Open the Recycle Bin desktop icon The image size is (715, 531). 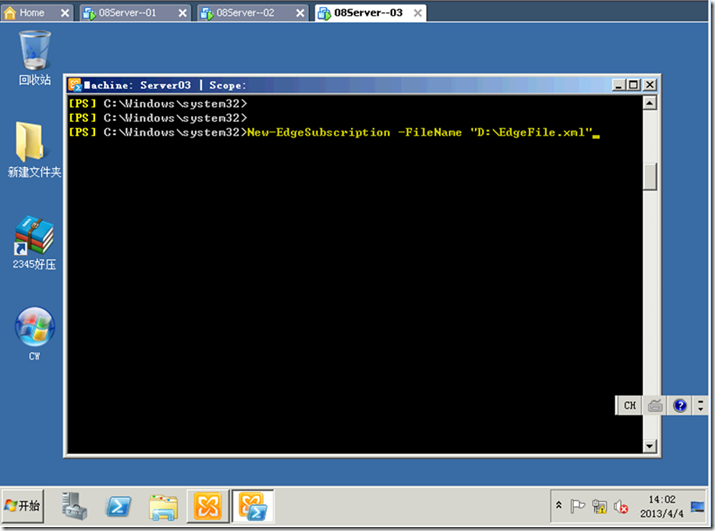35,57
